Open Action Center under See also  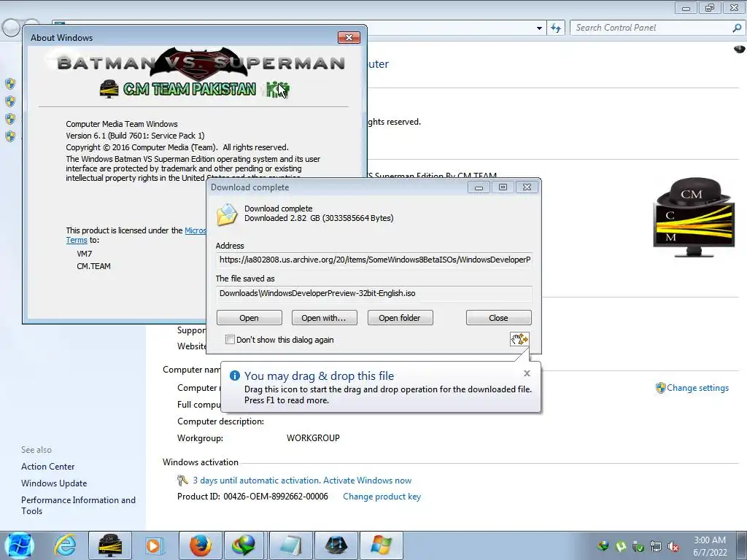(x=47, y=466)
